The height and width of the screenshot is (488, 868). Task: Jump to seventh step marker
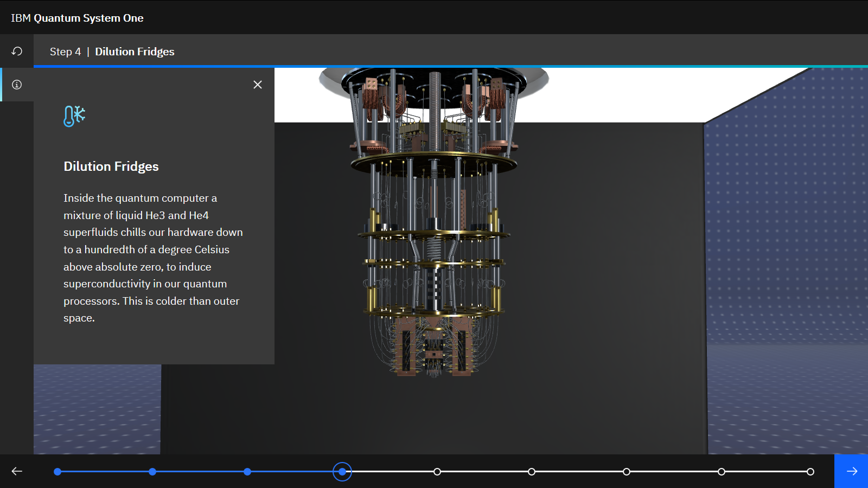627,472
